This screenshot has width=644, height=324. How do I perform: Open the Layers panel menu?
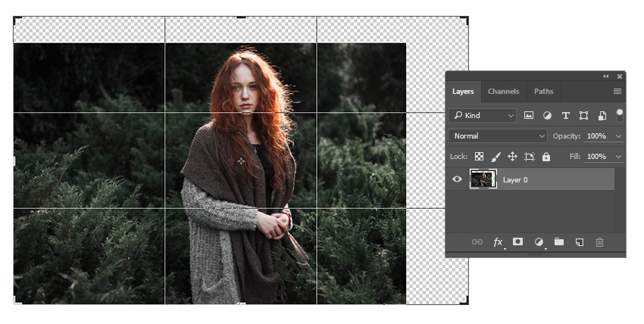pyautogui.click(x=617, y=92)
